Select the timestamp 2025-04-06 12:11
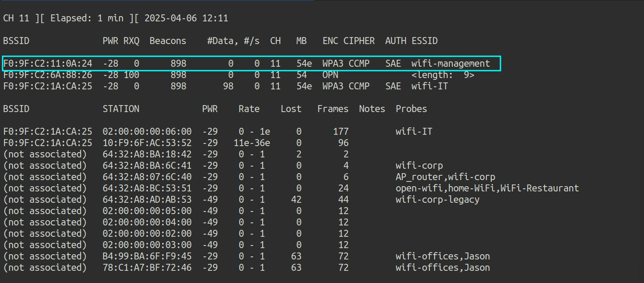Viewport: 644px width, 283px height. point(186,18)
